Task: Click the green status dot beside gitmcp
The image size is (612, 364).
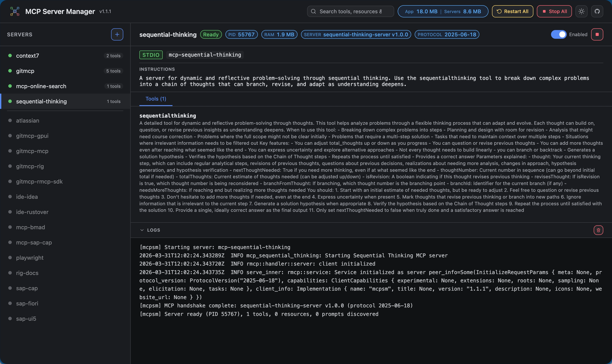Action: pyautogui.click(x=10, y=71)
